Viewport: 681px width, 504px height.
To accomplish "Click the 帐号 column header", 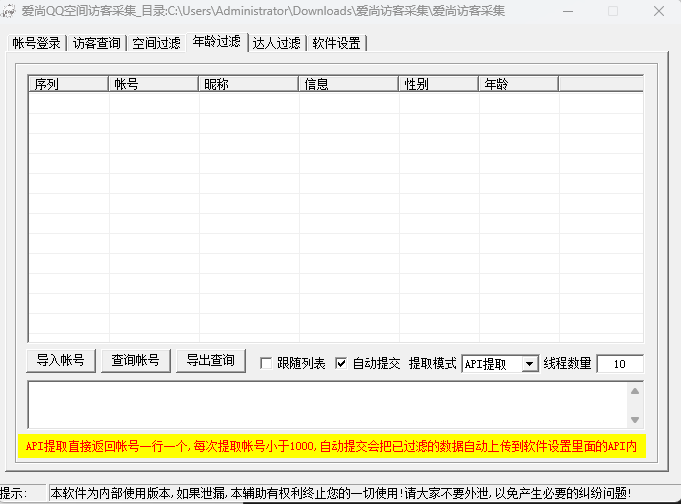I will coord(153,84).
